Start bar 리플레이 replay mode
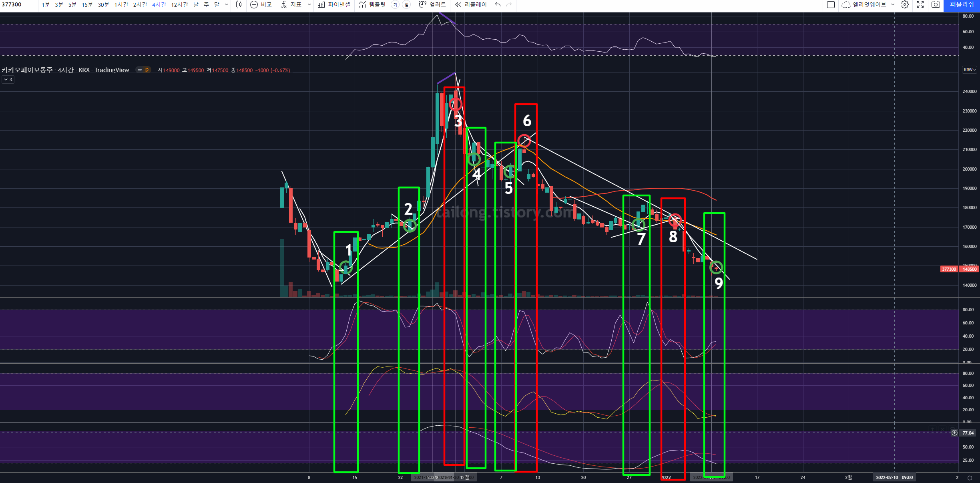This screenshot has width=980, height=483. (x=471, y=5)
